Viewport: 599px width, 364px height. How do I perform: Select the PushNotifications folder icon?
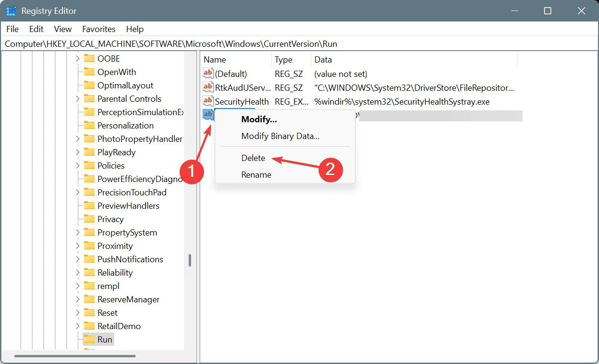coord(89,259)
